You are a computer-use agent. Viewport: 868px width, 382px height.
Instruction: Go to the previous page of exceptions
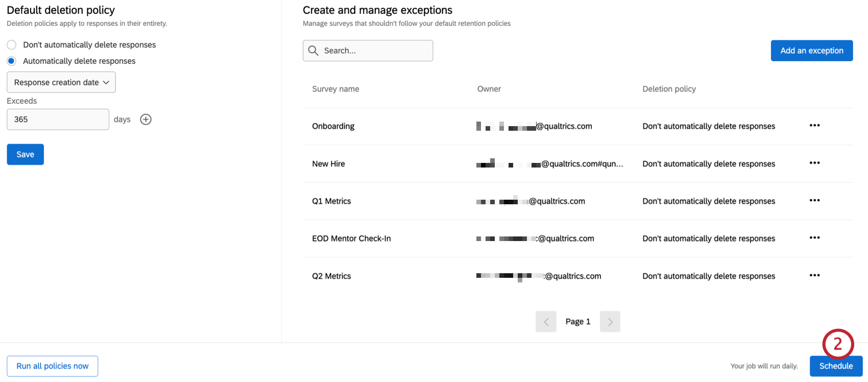(x=546, y=321)
